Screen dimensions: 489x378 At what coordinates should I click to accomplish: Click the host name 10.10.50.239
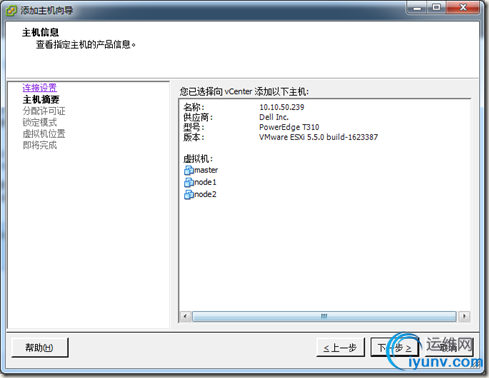click(282, 107)
